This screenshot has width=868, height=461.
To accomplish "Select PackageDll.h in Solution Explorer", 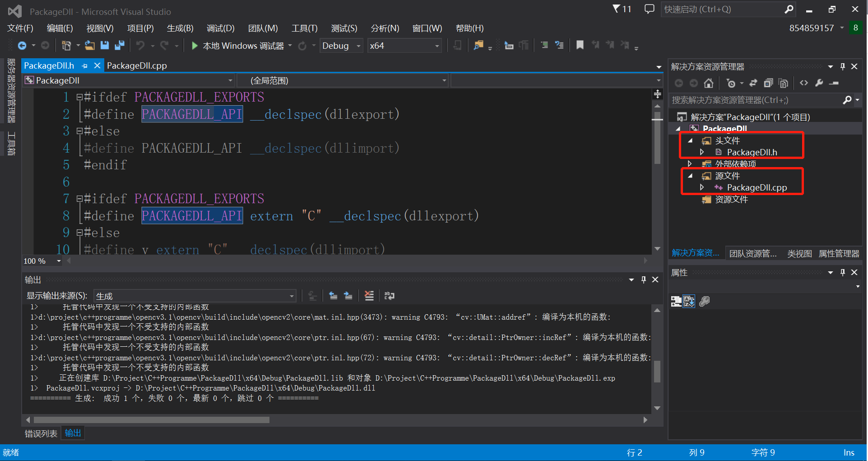I will (752, 152).
